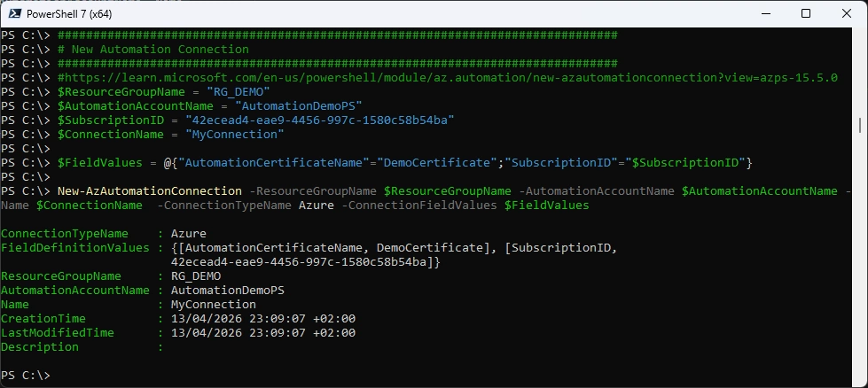Close the PowerShell 7 window

click(x=846, y=13)
